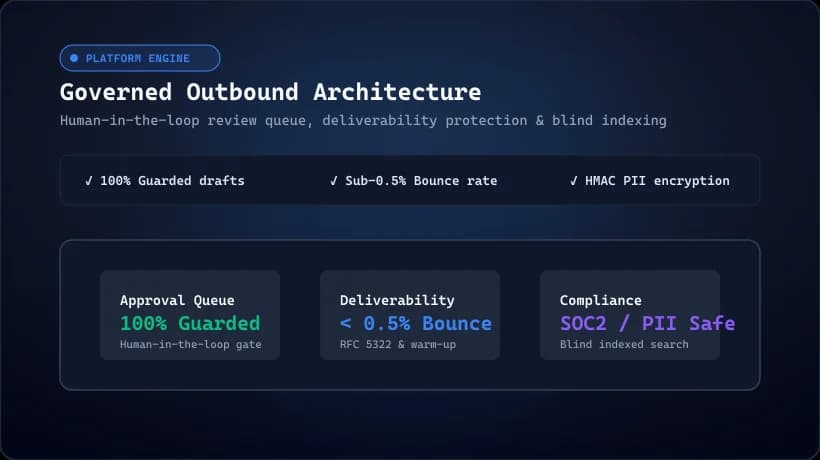Click the checkmark before 100% Guarded drafts
The image size is (820, 460).
[88, 181]
